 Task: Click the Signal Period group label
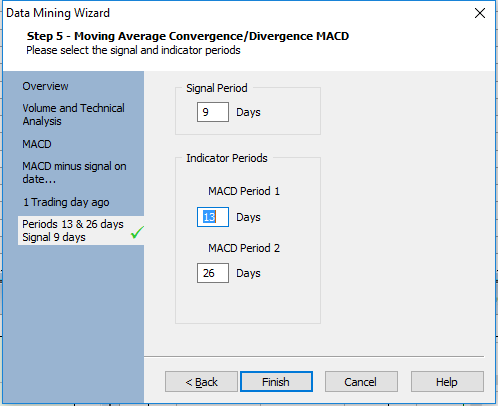pyautogui.click(x=217, y=88)
